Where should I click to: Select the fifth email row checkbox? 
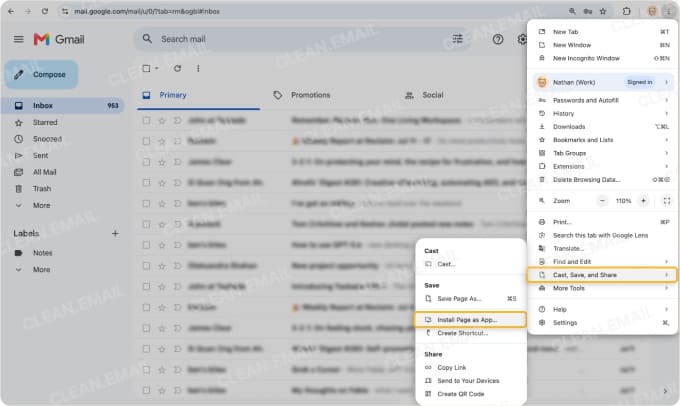click(x=147, y=203)
